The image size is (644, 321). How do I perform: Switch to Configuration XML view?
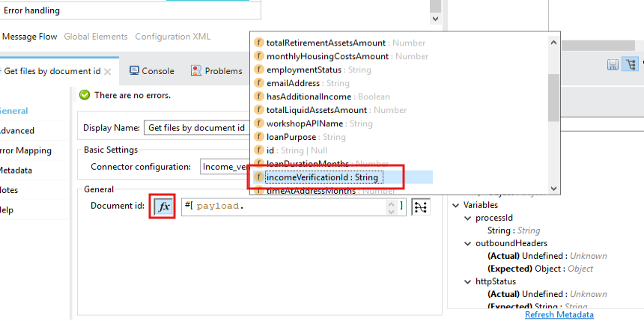pos(173,36)
